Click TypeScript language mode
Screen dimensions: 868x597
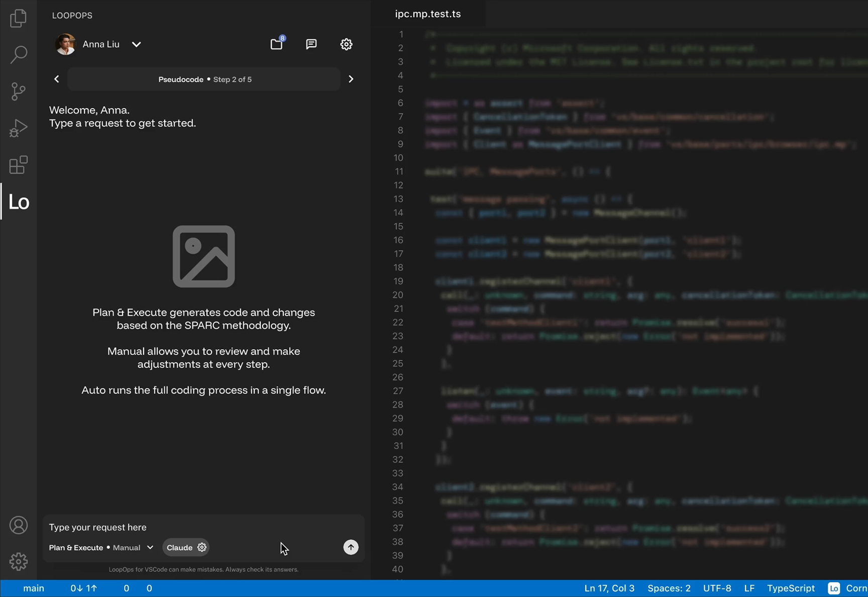[x=791, y=588]
